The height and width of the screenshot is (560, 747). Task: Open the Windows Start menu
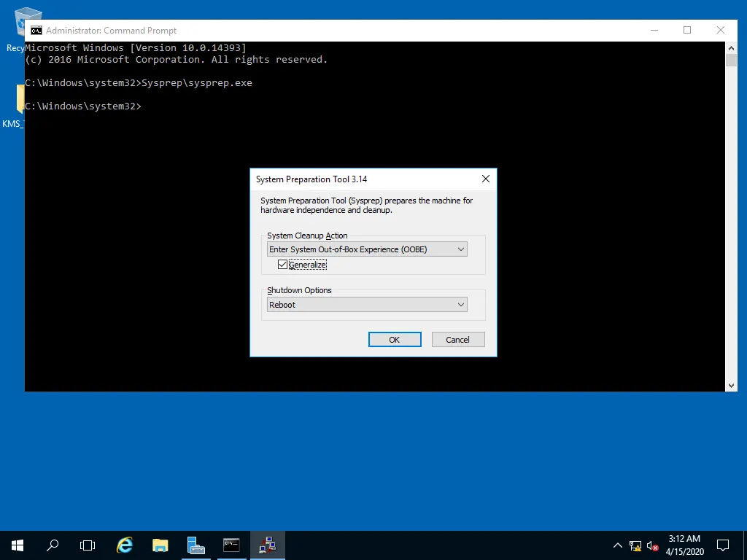click(x=18, y=545)
